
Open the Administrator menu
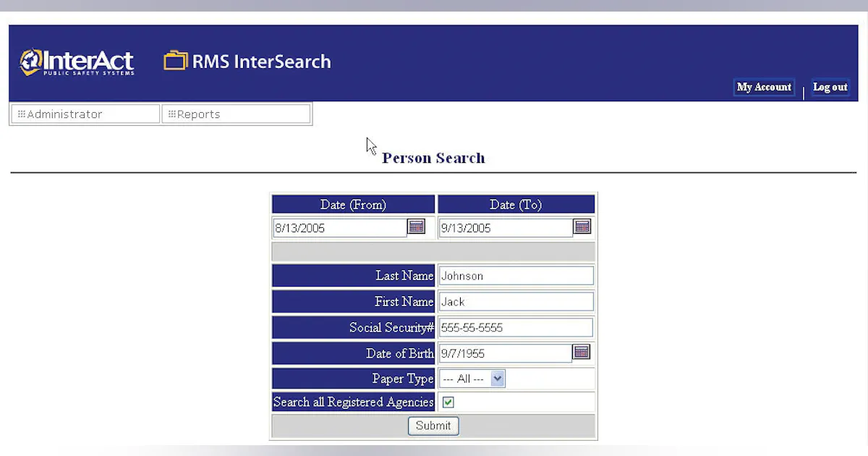coord(85,114)
